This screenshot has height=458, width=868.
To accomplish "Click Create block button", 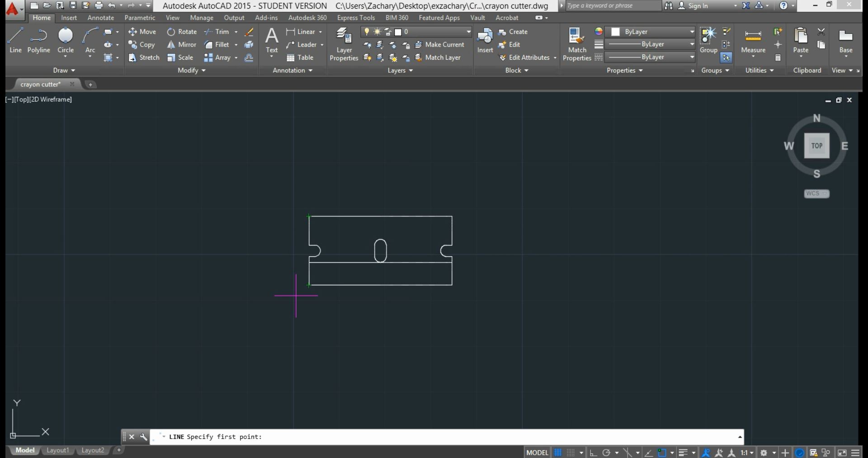I will coord(513,32).
